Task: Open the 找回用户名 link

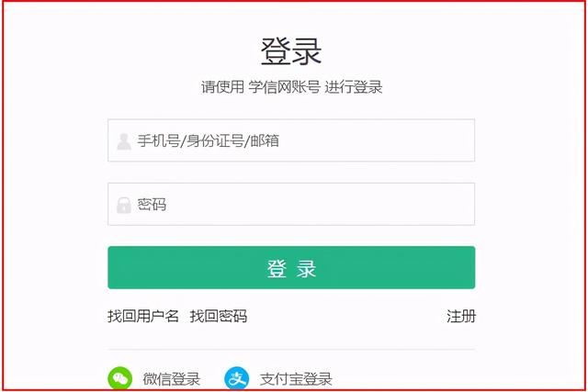Action: 143,317
